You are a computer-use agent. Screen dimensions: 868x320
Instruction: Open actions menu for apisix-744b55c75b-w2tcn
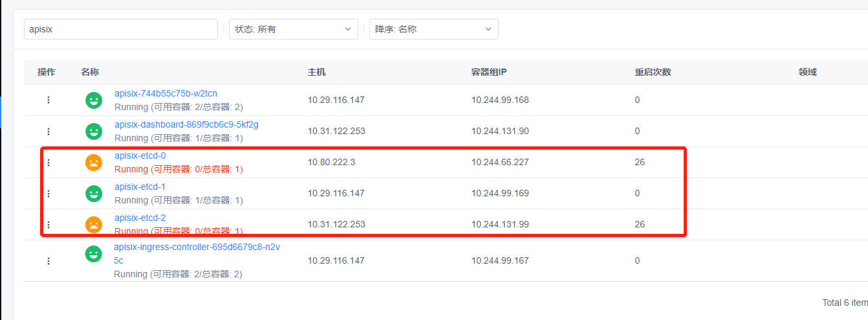coord(49,100)
